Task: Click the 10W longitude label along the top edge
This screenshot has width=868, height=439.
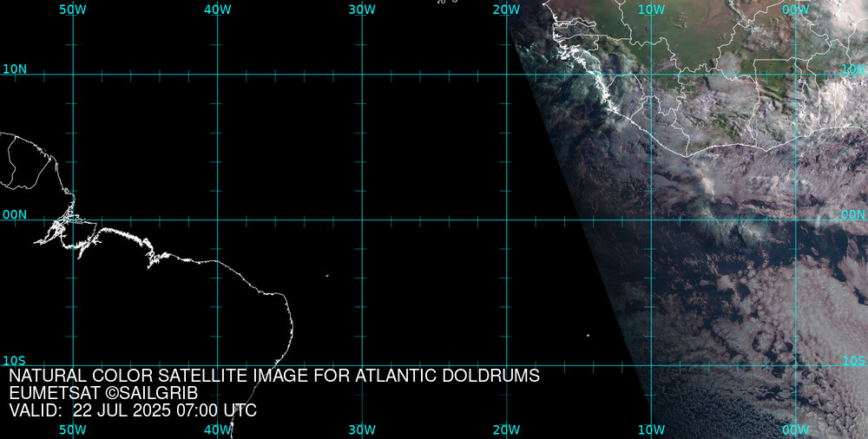Action: click(651, 10)
